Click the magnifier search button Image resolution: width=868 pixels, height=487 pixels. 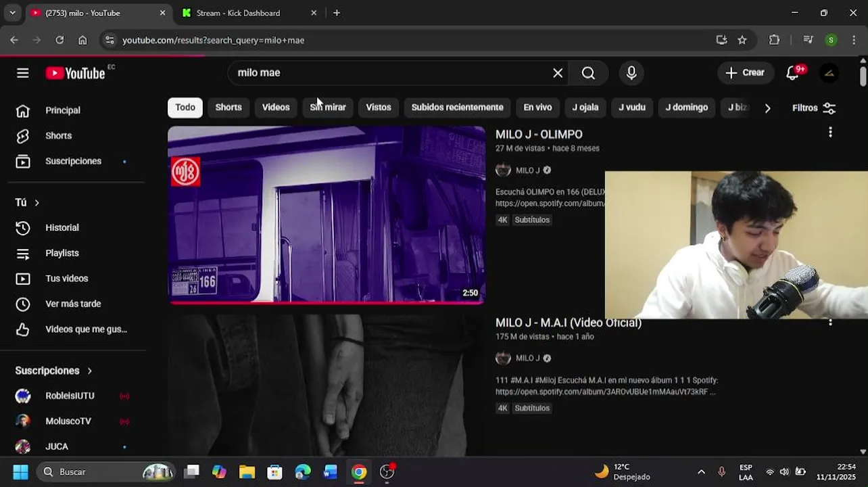pos(588,73)
